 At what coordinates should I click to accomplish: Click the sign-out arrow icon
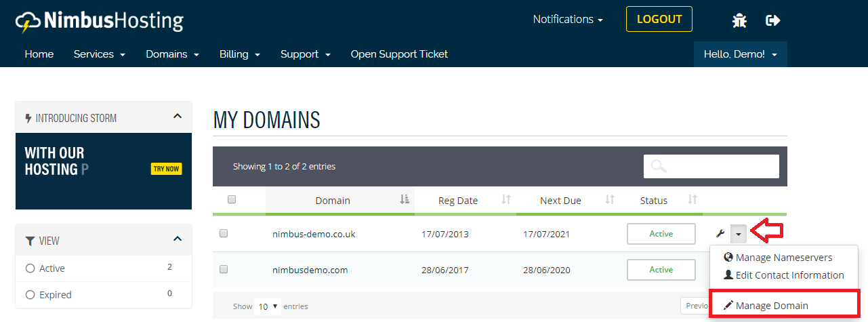[x=773, y=20]
